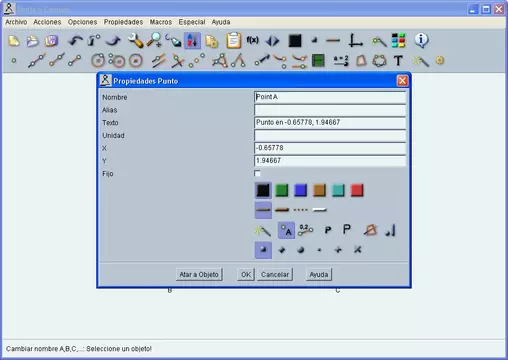This screenshot has width=508, height=360.
Task: Toggle large P font option
Action: click(x=347, y=229)
